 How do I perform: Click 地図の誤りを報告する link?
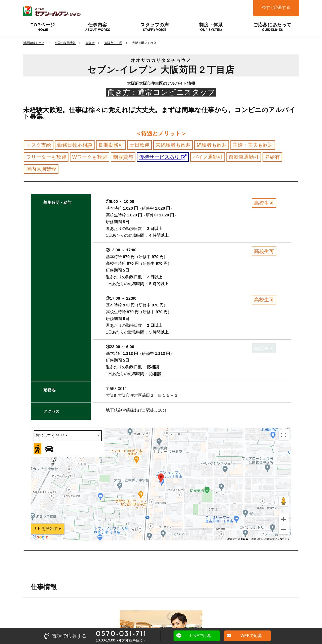pyautogui.click(x=277, y=539)
